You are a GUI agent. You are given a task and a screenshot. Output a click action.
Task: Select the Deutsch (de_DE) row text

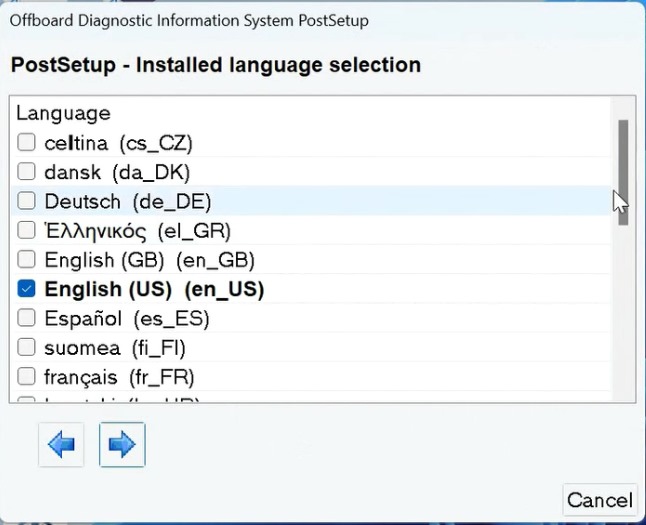(x=128, y=202)
